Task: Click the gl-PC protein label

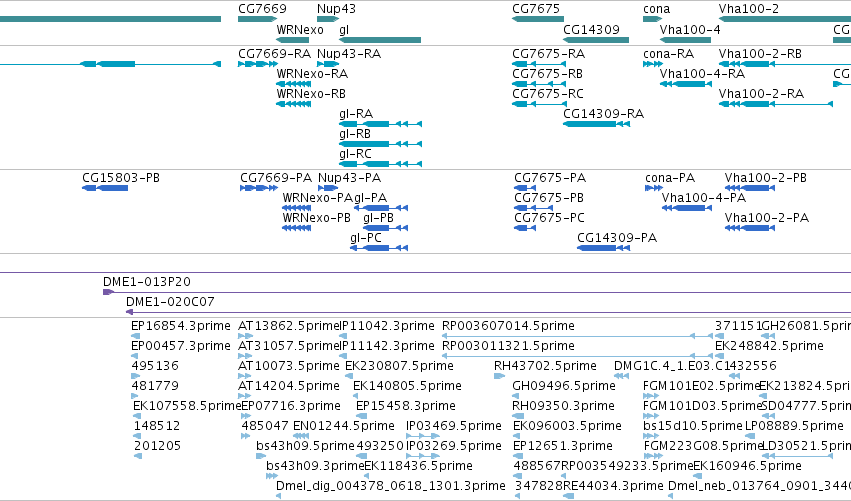Action: pos(366,238)
